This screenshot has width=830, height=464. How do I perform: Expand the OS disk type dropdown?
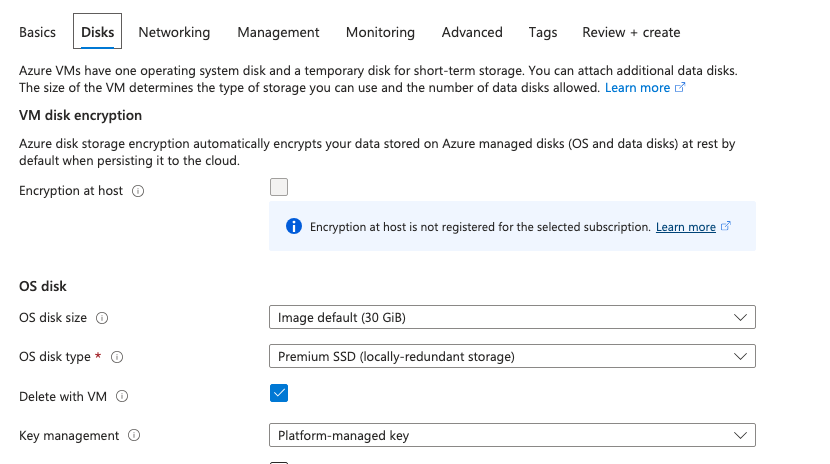(x=512, y=357)
